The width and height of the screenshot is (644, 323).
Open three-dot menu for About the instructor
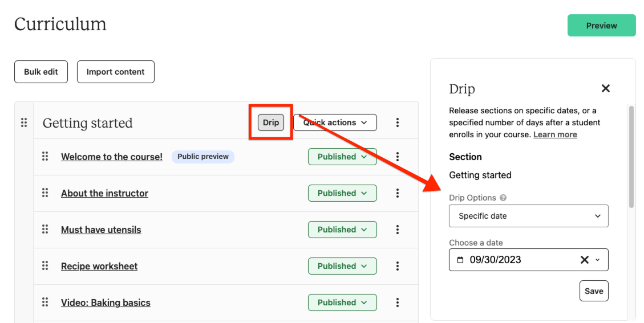click(x=398, y=193)
